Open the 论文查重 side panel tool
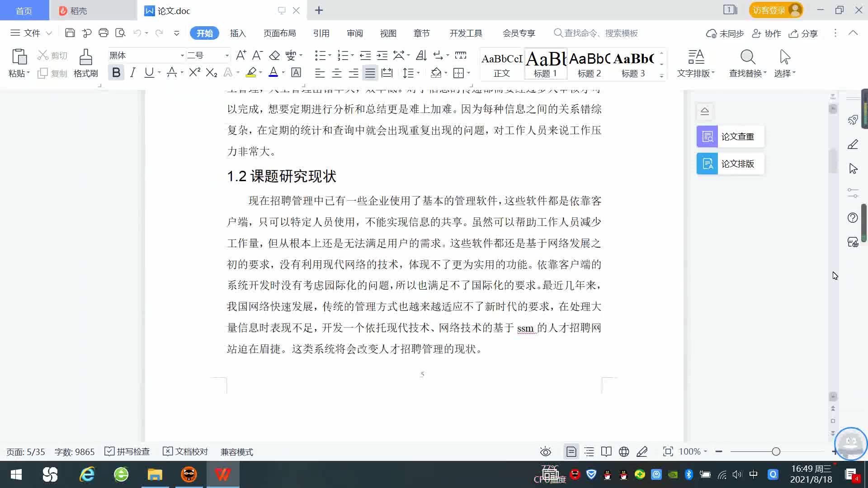Viewport: 868px width, 488px height. pos(730,136)
